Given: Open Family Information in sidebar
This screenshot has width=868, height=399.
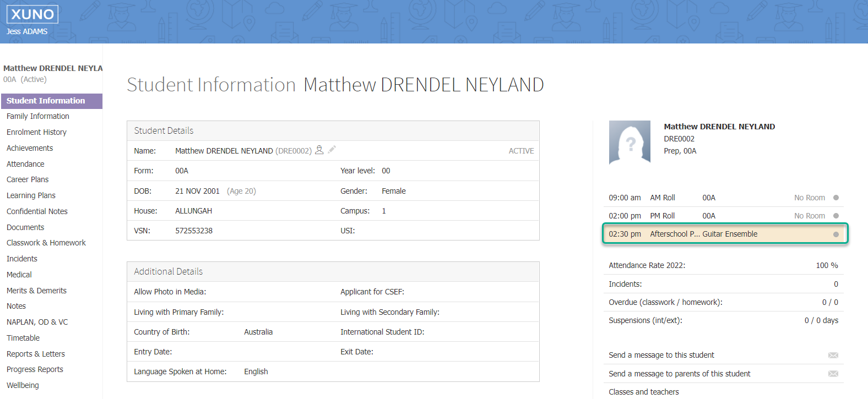Looking at the screenshot, I should click(38, 116).
